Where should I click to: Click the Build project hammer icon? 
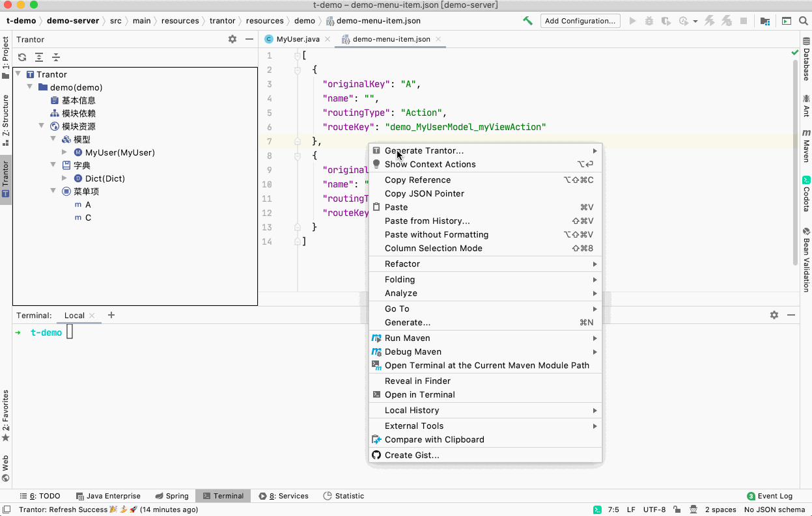[528, 21]
